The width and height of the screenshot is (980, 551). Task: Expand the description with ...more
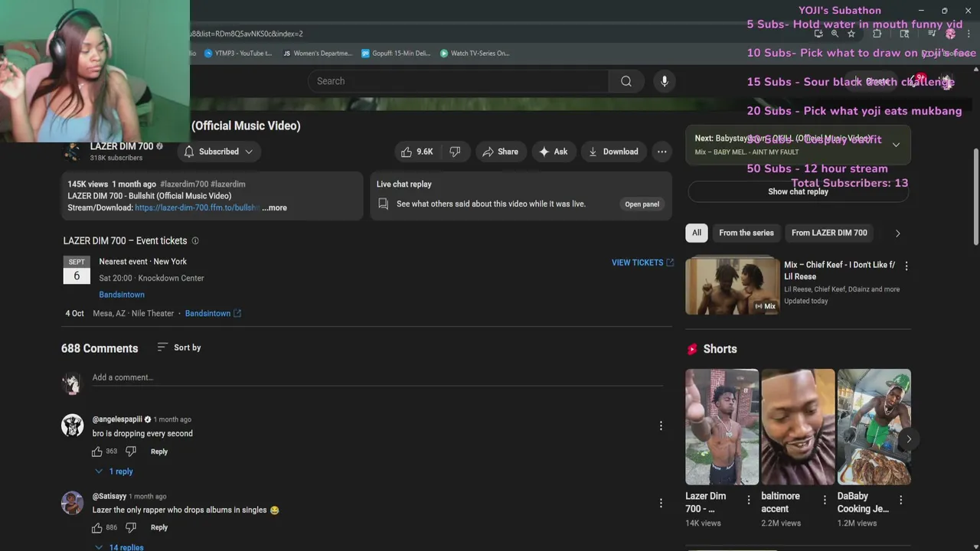coord(274,208)
